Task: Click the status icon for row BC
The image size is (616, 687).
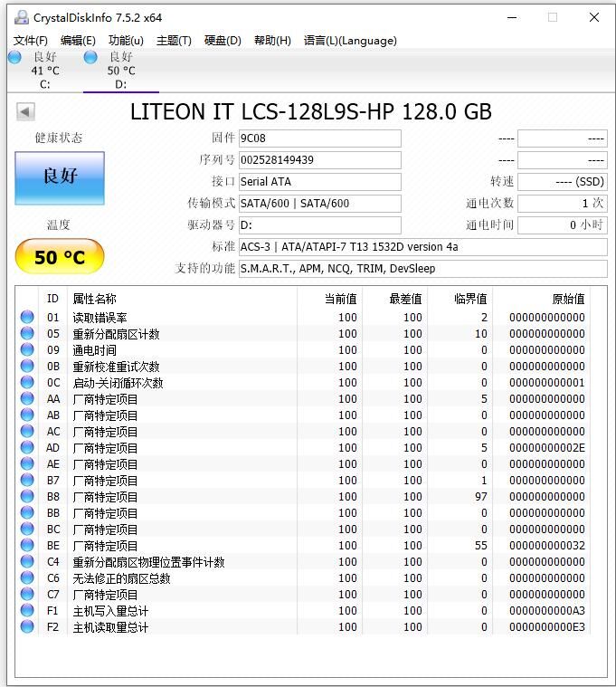Action: point(27,529)
